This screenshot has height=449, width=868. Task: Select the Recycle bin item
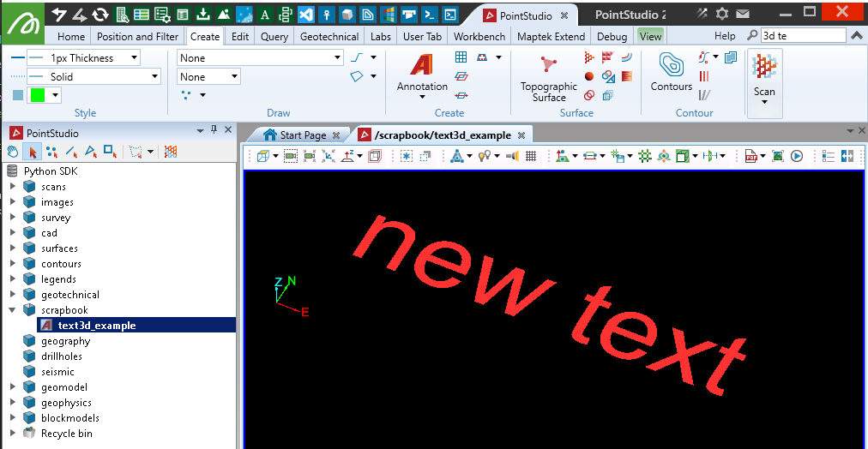66,434
